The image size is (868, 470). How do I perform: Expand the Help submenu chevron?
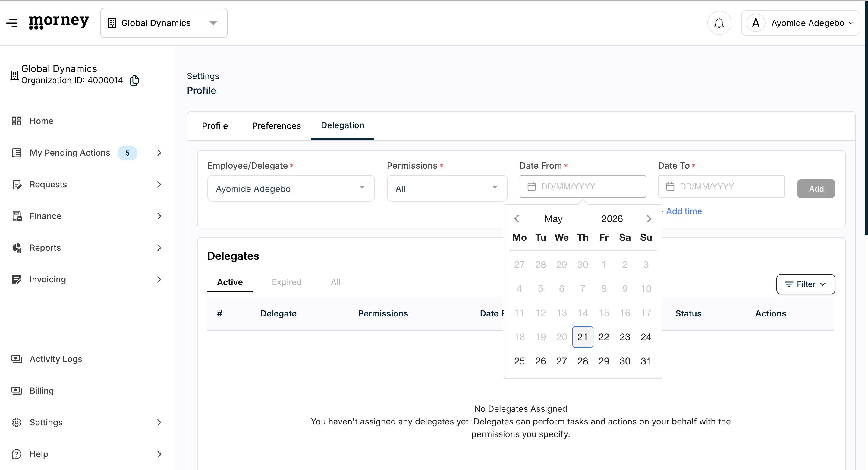tap(159, 454)
